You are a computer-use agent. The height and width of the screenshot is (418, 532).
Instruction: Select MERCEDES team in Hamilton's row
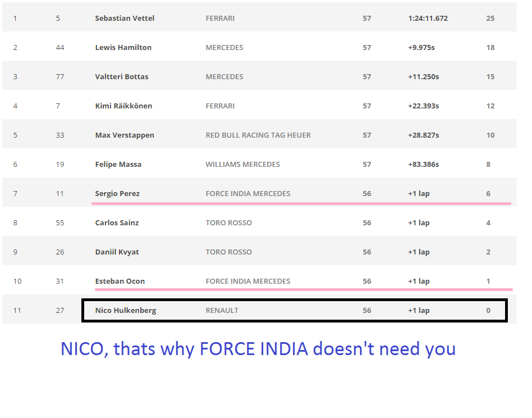click(224, 48)
